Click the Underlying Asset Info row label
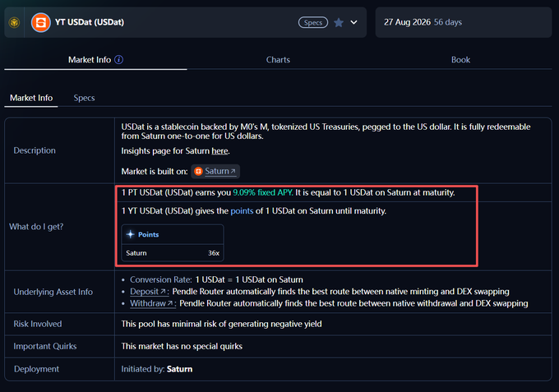 (53, 292)
